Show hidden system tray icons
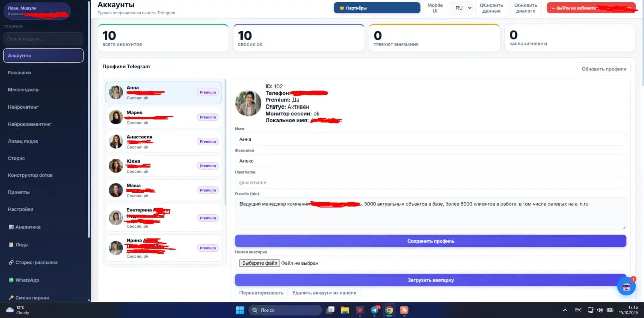644x318 pixels. point(565,310)
